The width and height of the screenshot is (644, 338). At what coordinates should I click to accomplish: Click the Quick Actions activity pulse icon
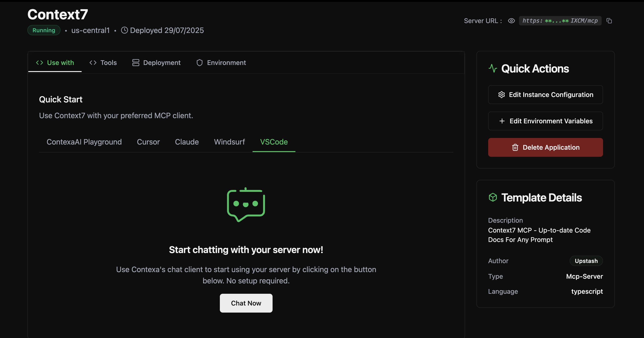(493, 68)
